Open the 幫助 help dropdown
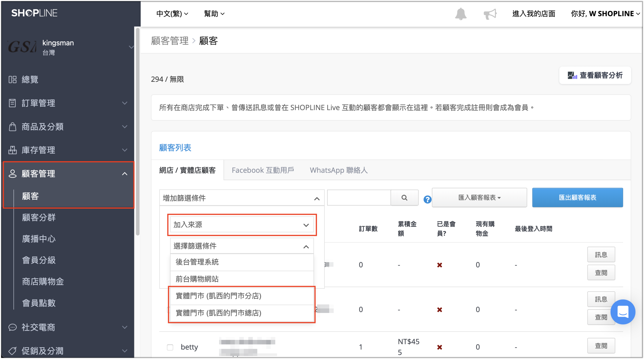The width and height of the screenshot is (644, 359). click(x=214, y=13)
